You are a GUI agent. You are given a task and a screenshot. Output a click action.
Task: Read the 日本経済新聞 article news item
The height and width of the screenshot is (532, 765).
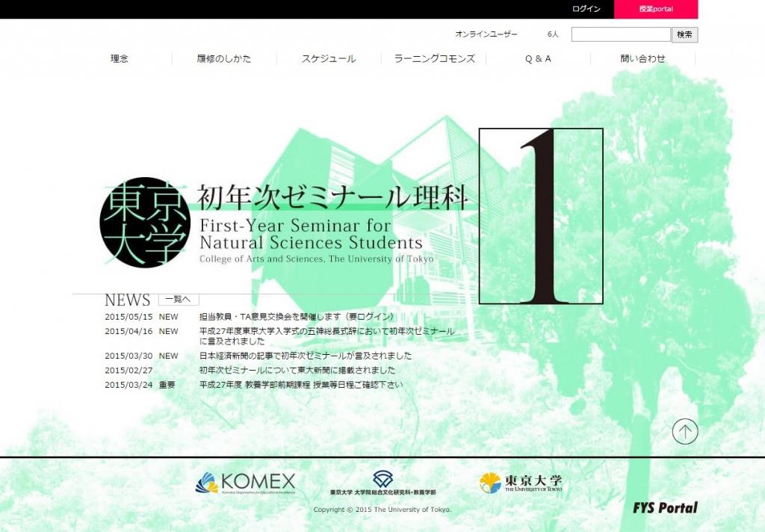pyautogui.click(x=305, y=356)
